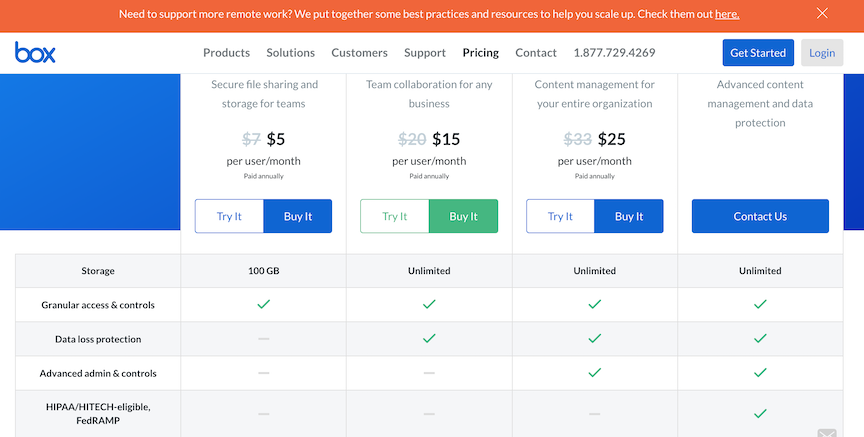Click the green Buy It button
The width and height of the screenshot is (864, 437).
click(x=463, y=216)
